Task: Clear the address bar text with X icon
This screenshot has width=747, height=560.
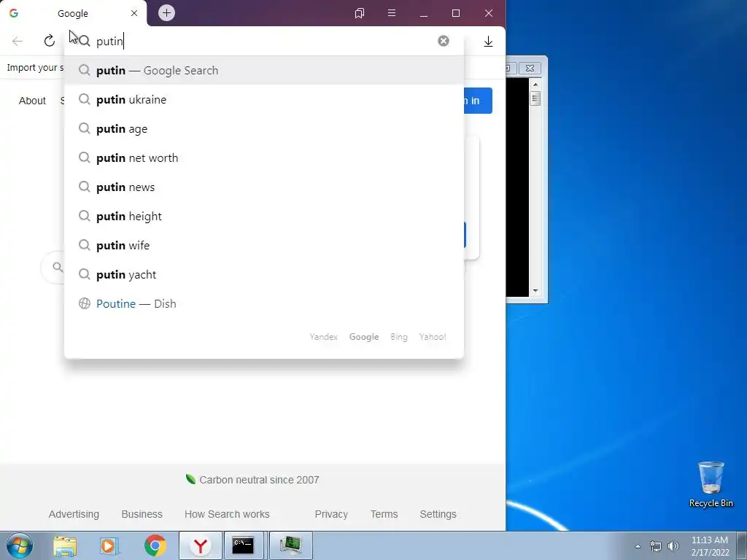Action: pyautogui.click(x=444, y=41)
